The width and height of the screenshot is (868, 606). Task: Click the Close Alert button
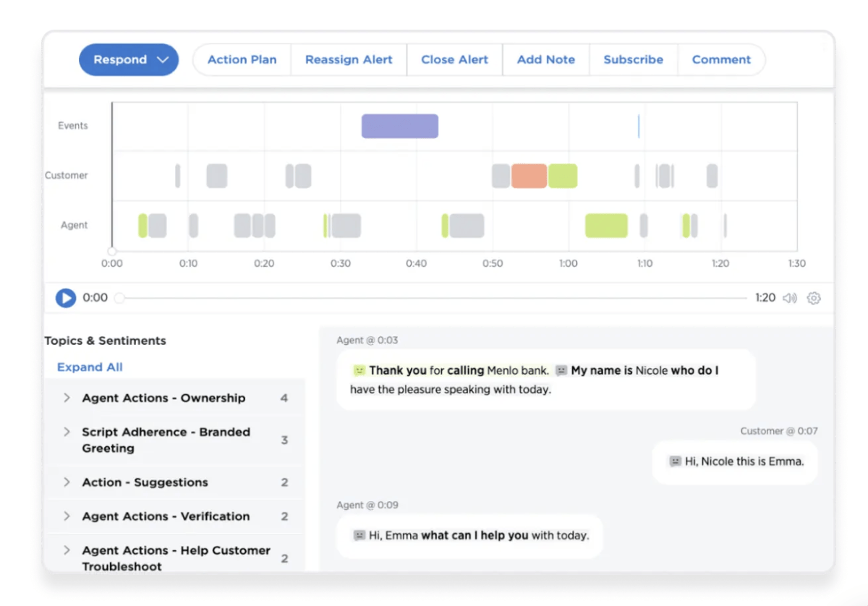tap(454, 59)
